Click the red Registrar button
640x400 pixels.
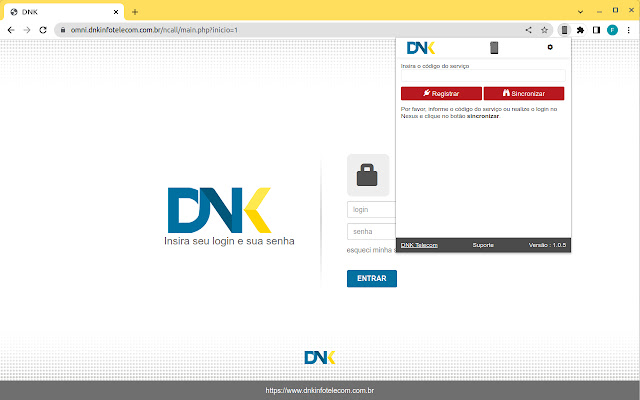(441, 93)
